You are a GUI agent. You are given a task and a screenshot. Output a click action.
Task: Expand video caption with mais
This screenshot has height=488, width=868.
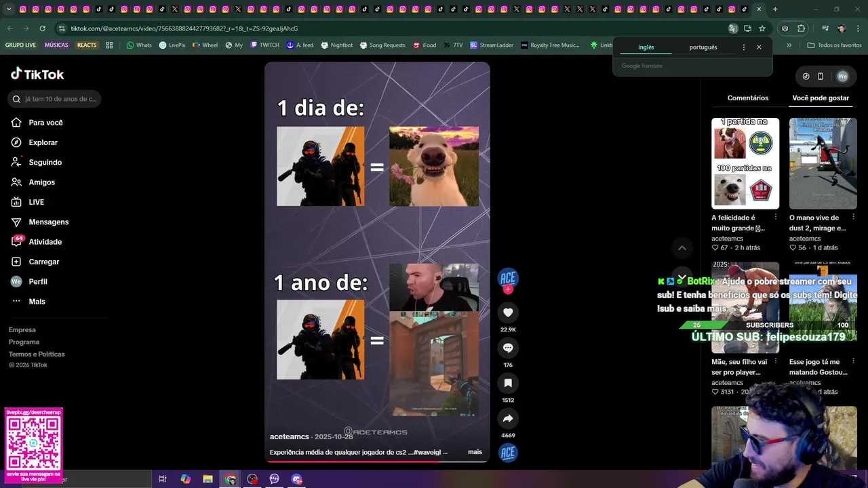(x=475, y=452)
